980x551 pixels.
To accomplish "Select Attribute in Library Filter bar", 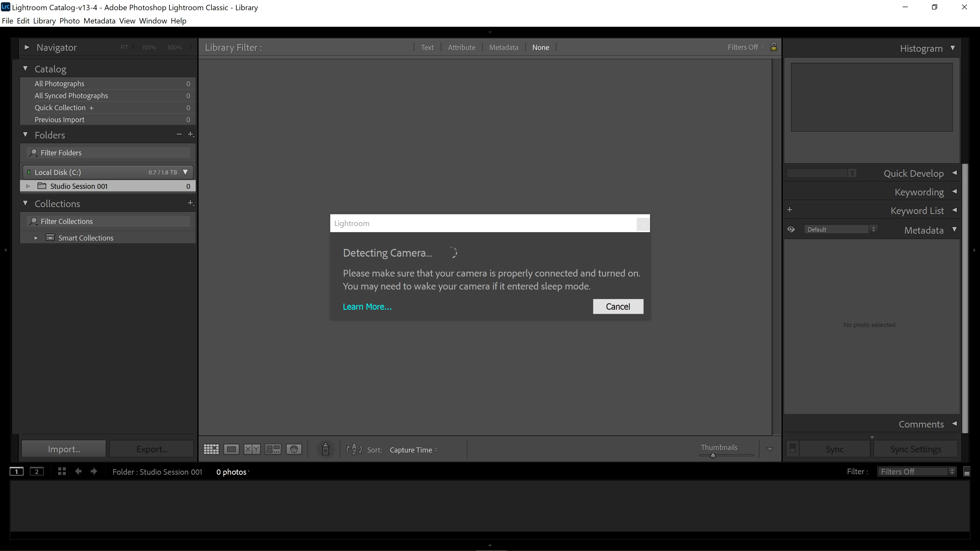I will 461,47.
